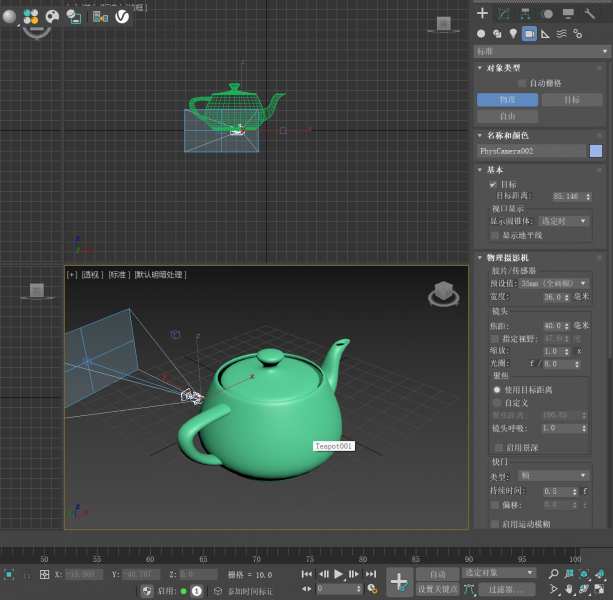Select Lights category bulb icon
Image resolution: width=613 pixels, height=600 pixels.
[513, 34]
